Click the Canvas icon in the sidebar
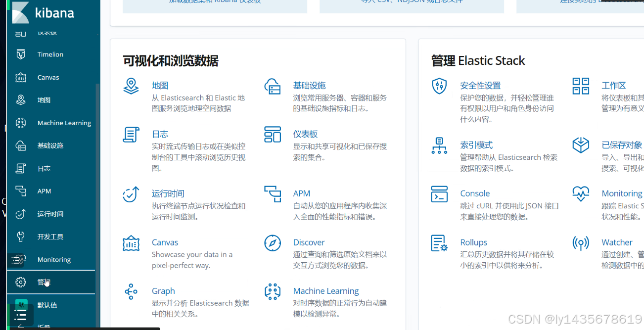Viewport: 644px width, 330px height. coord(20,77)
